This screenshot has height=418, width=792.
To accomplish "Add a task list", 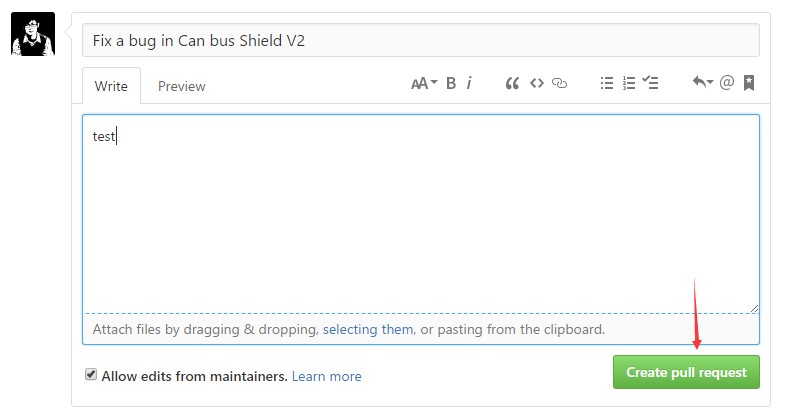I will (x=651, y=82).
